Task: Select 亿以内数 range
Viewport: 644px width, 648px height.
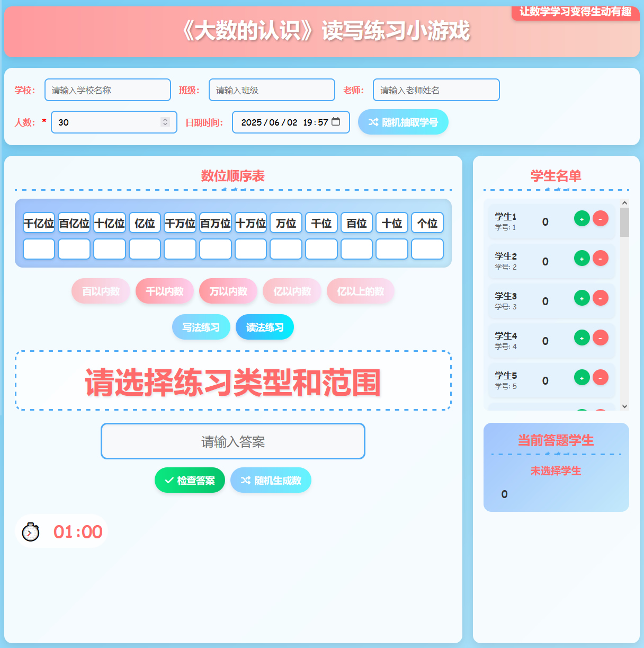Action: pos(292,291)
